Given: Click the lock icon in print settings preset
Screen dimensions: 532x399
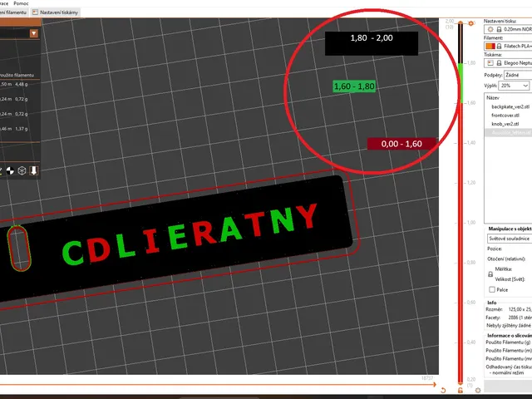Looking at the screenshot, I should click(499, 30).
